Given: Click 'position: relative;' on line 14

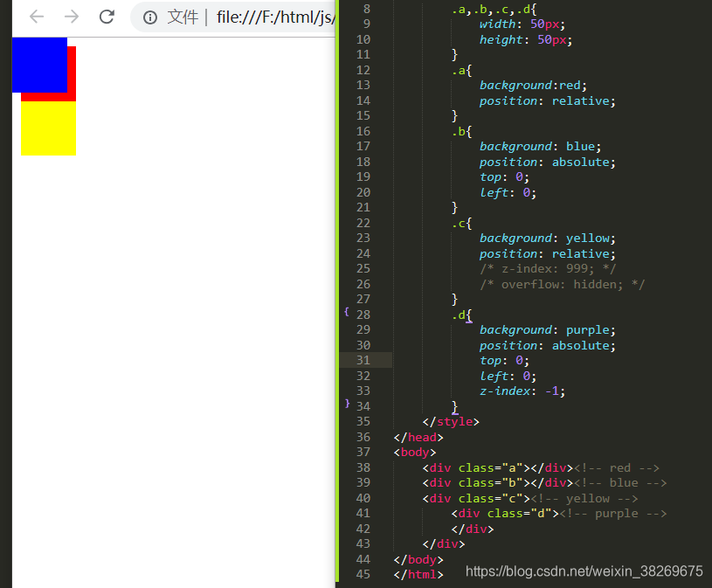Looking at the screenshot, I should (548, 100).
